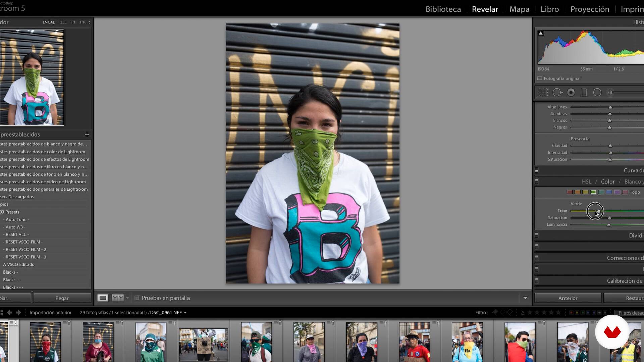Add a new preset with plus icon
The image size is (644, 362).
(87, 134)
